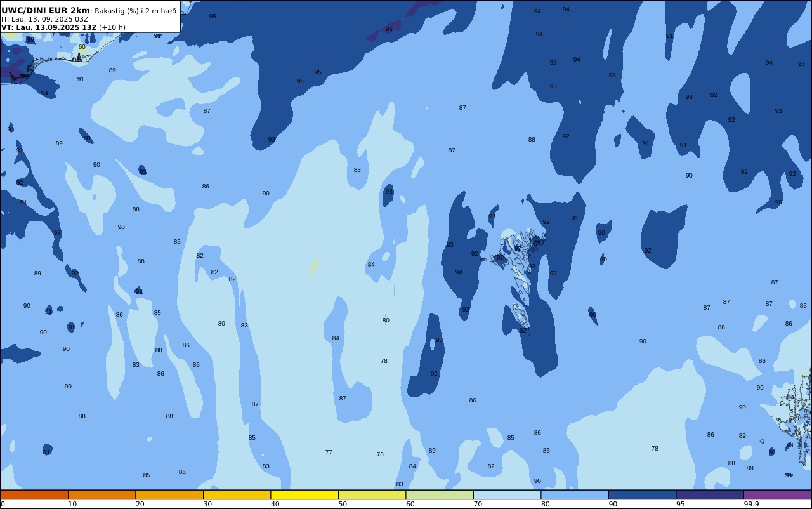Image resolution: width=812 pixels, height=509 pixels.
Task: Click the '60' humidity value on the map
Action: tap(82, 47)
